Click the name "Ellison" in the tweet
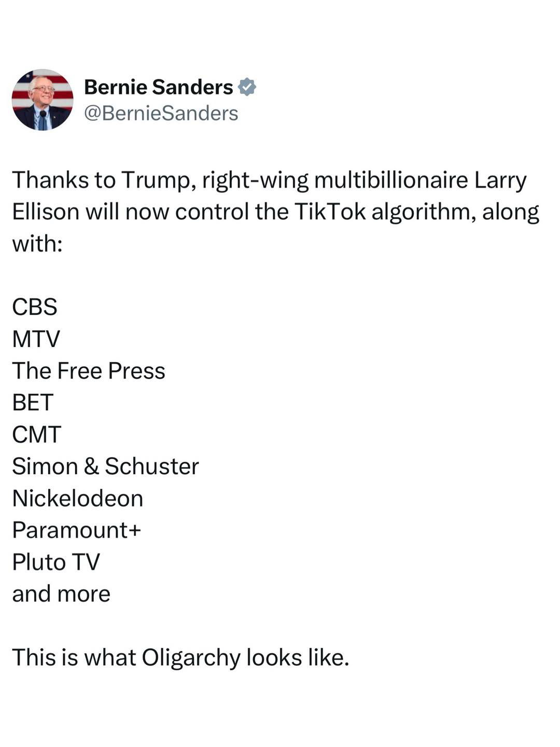560x747 pixels. [46, 212]
